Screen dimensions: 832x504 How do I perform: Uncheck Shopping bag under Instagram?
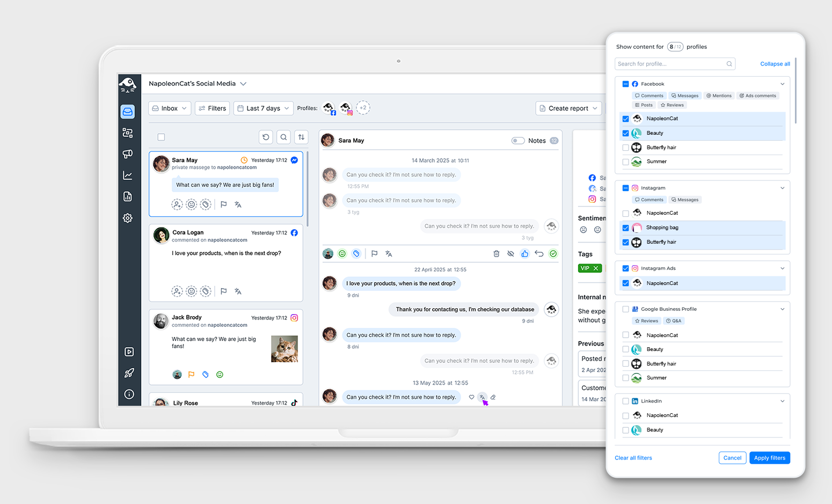[626, 228]
